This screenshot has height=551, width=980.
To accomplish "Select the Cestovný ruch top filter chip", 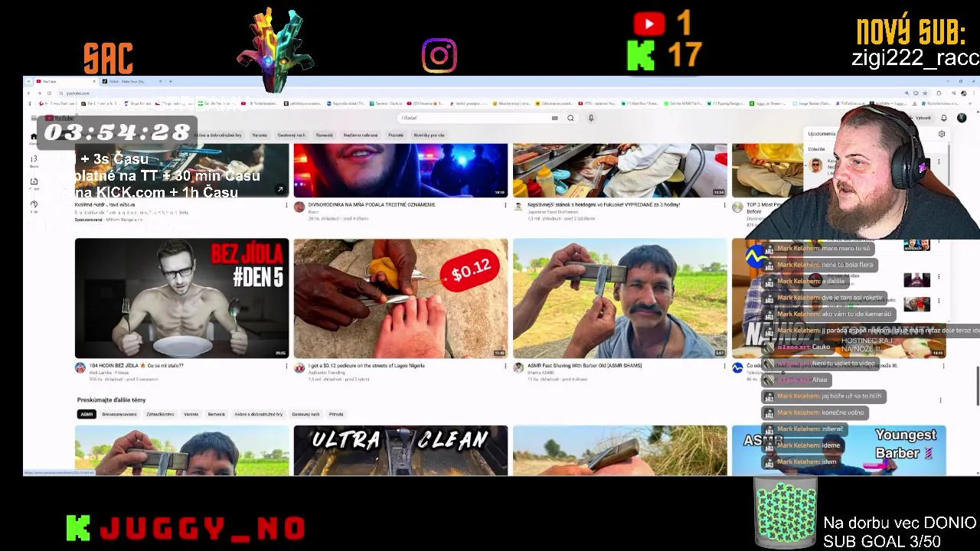I will click(x=291, y=135).
